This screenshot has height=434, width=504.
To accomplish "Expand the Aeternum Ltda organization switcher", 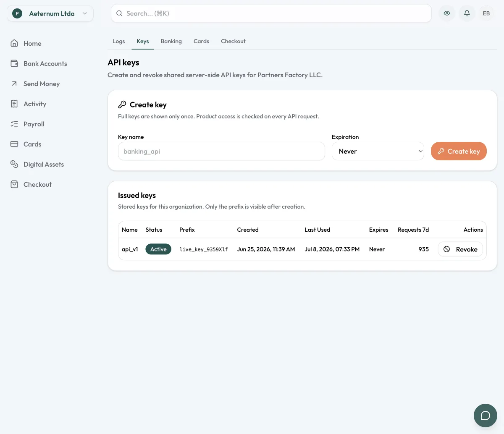I will [50, 13].
